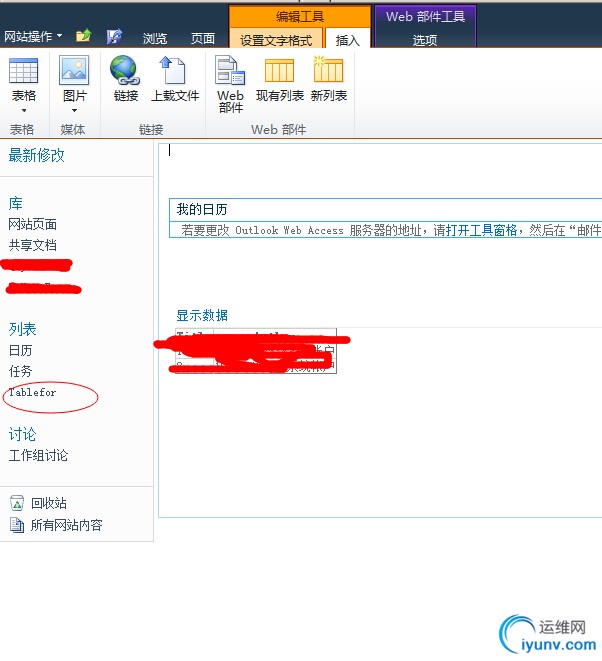Viewport: 602px width, 661px height.
Task: Click the Upload File (上载文件) icon
Action: tap(173, 70)
